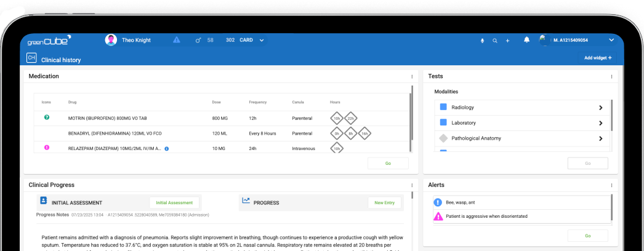Toggle the 16h hour marker for Benadryl
The image size is (644, 251).
coord(364,133)
